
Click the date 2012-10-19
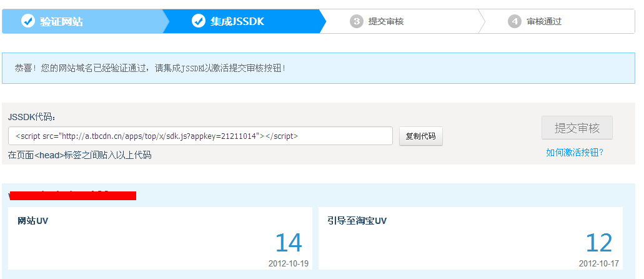click(x=289, y=263)
